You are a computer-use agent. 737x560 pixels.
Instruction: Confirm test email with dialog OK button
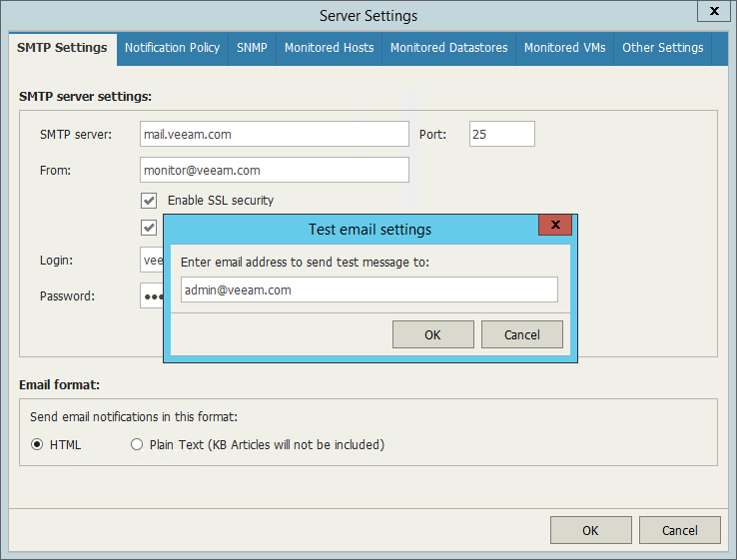[x=432, y=334]
